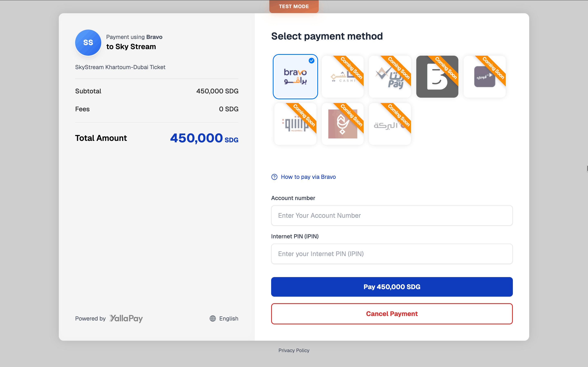Open the How to pay via Bravo guide
588x367 pixels.
308,177
